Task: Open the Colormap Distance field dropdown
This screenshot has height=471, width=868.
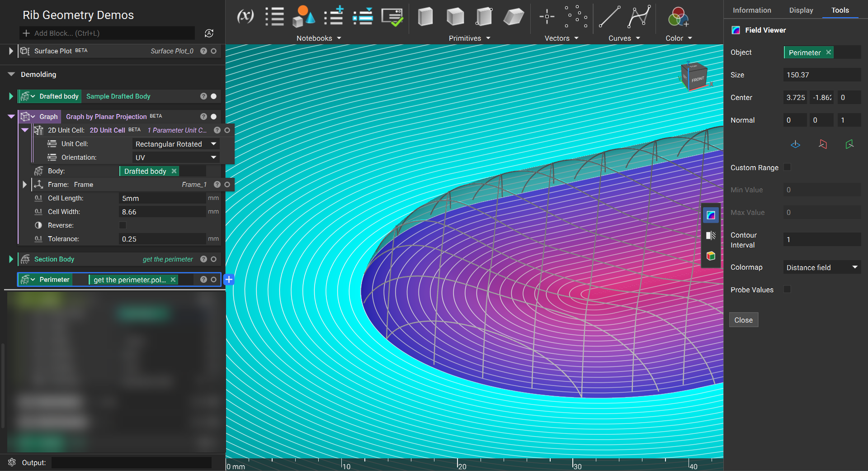Action: [x=822, y=267]
